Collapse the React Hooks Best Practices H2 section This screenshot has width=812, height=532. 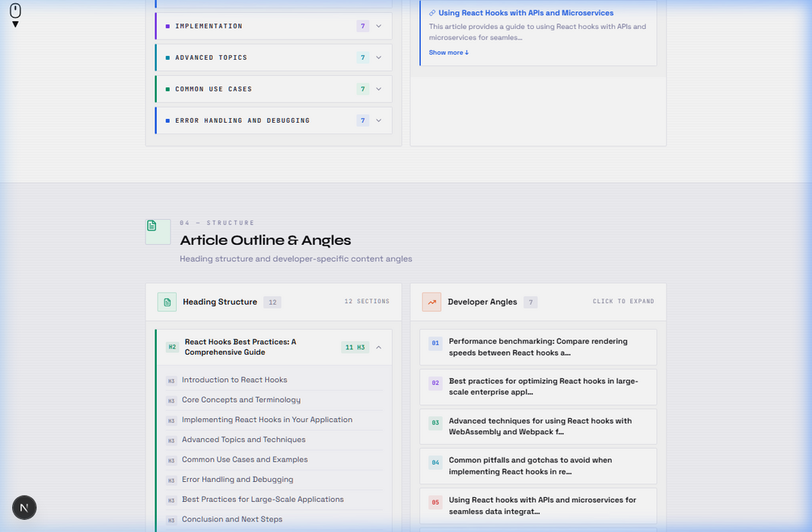379,347
